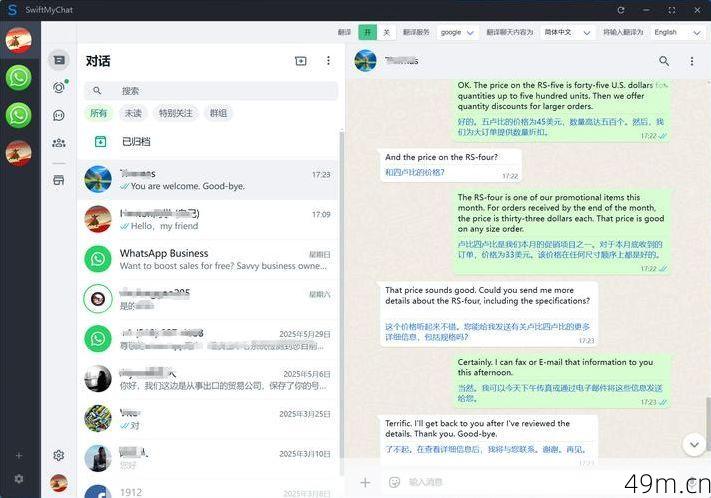The height and width of the screenshot is (498, 711).
Task: Click the attach plus icon by message box
Action: click(x=365, y=483)
